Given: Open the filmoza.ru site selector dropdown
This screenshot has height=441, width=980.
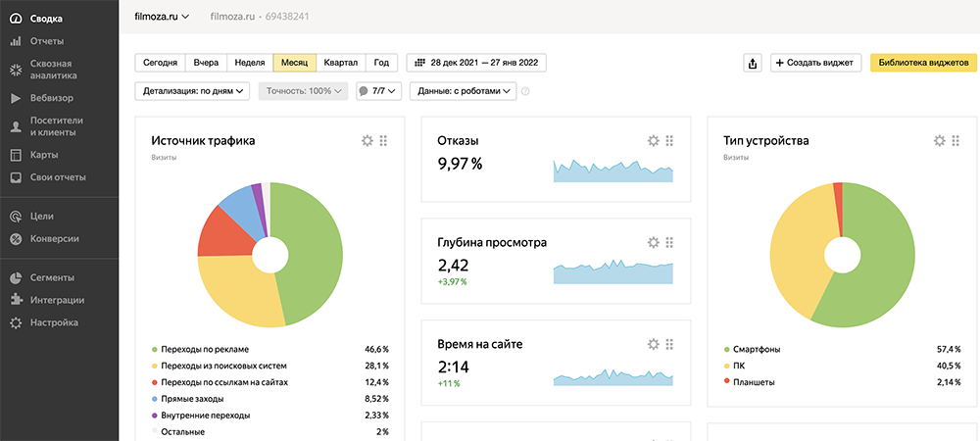Looking at the screenshot, I should point(162,17).
